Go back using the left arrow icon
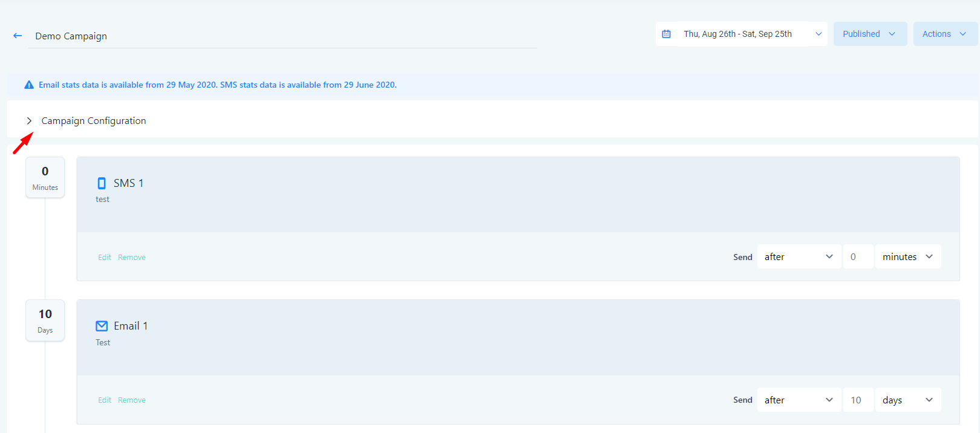This screenshot has height=433, width=980. (18, 36)
